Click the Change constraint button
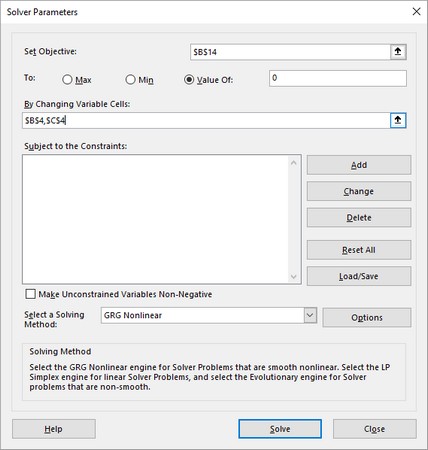Image resolution: width=428 pixels, height=450 pixels. pyautogui.click(x=359, y=191)
